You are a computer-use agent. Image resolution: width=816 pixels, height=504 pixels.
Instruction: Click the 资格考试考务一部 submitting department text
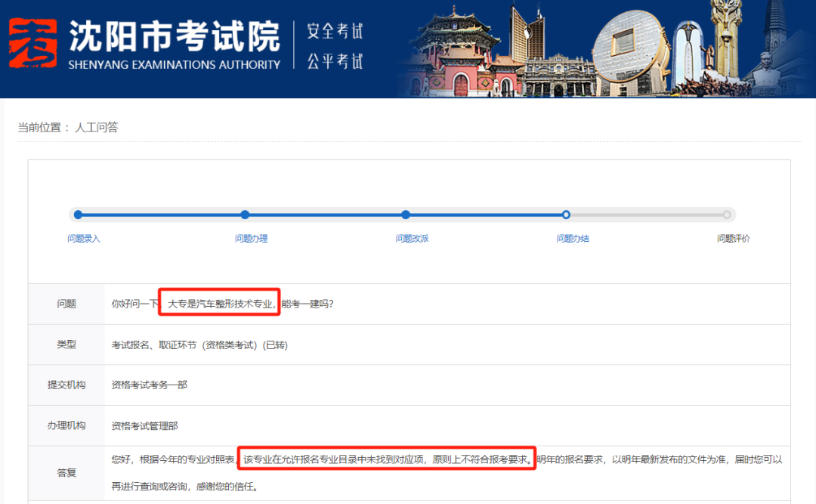pyautogui.click(x=150, y=385)
